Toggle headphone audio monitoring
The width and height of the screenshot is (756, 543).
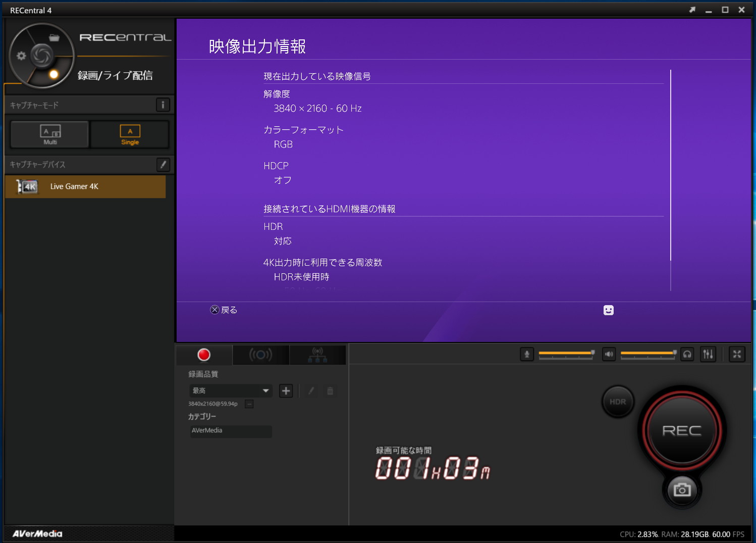click(x=687, y=354)
